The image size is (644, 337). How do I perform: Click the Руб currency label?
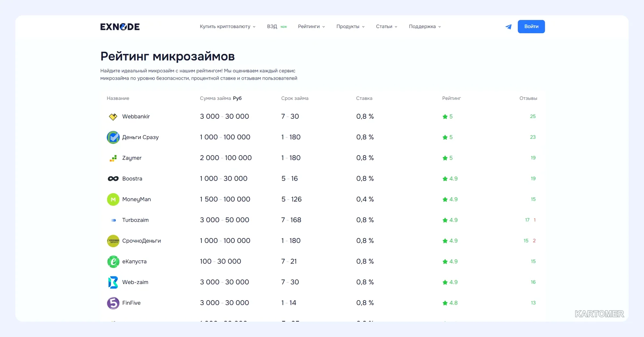click(237, 98)
